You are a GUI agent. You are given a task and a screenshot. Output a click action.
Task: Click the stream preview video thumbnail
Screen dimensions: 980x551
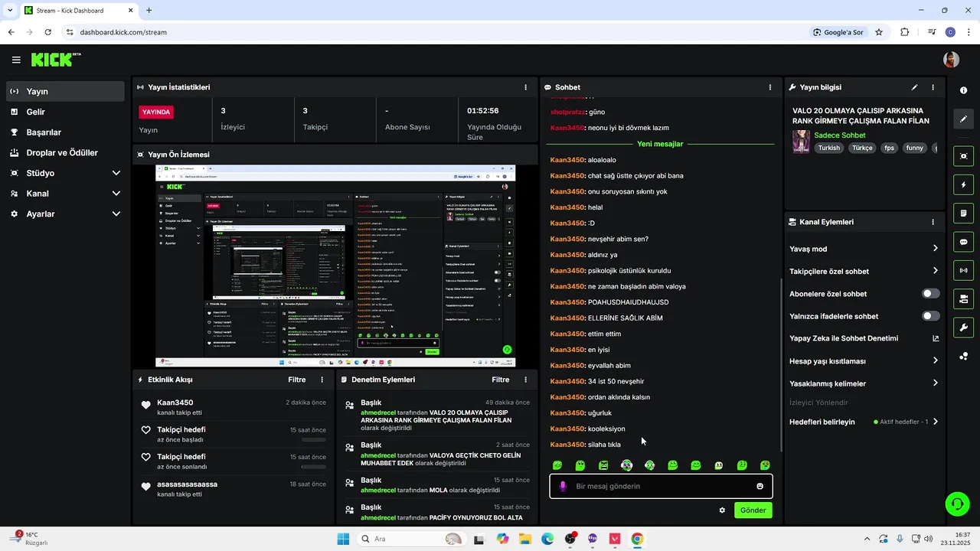click(335, 266)
